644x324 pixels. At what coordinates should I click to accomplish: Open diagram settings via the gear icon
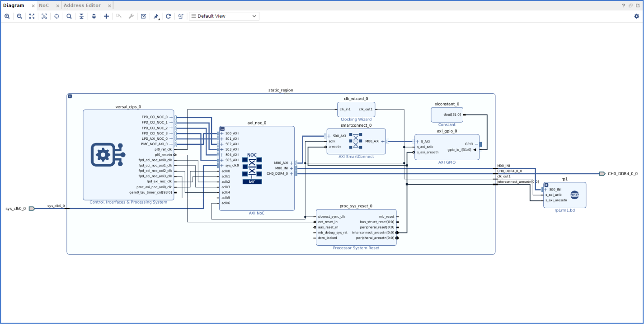tap(637, 15)
